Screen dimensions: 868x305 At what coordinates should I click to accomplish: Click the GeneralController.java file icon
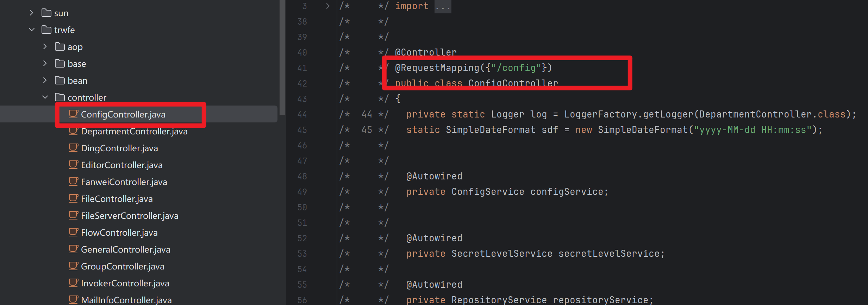(73, 249)
